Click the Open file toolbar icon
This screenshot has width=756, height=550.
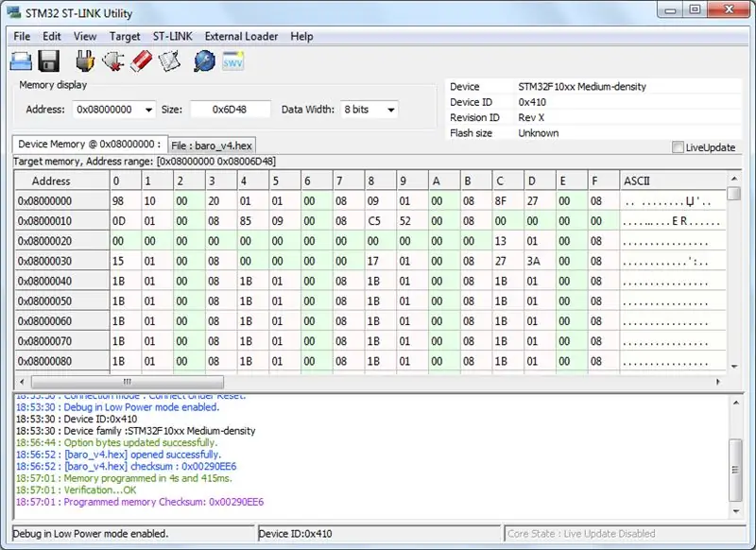(x=21, y=61)
